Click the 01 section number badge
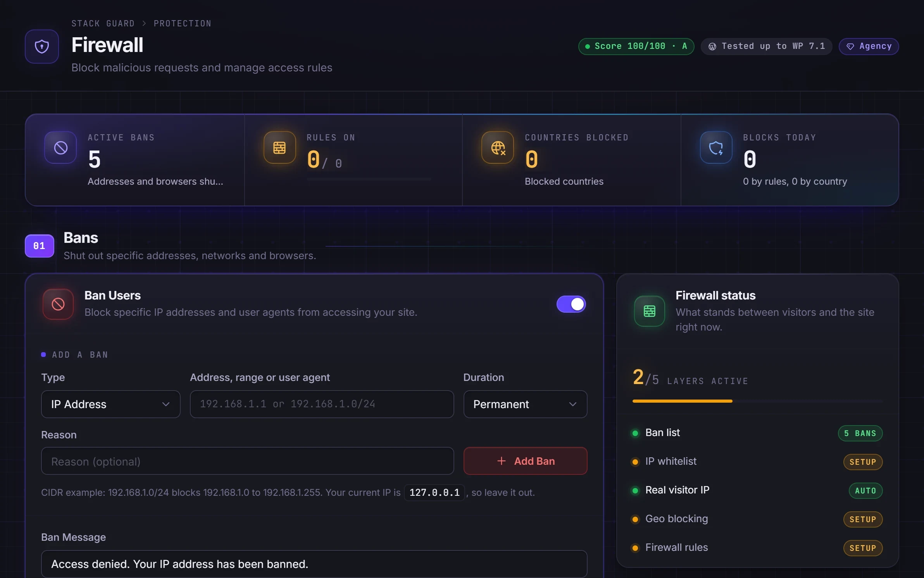This screenshot has height=578, width=924. coord(40,246)
